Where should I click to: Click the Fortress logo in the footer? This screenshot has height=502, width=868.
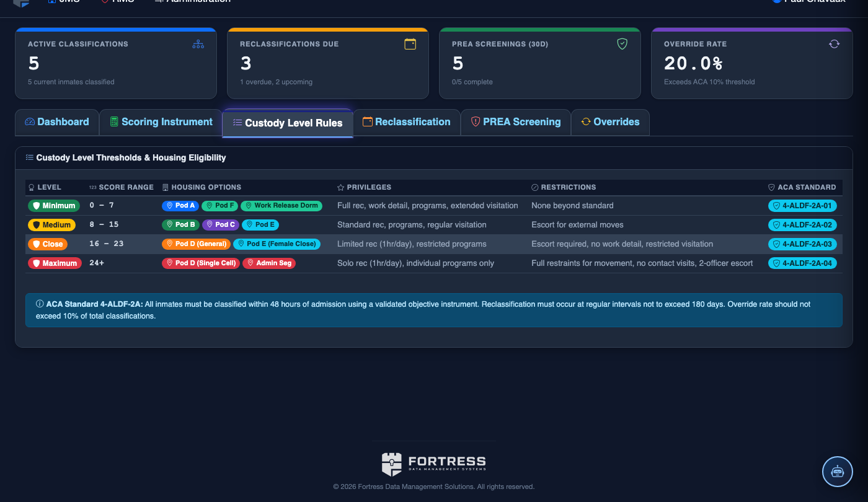tap(434, 464)
